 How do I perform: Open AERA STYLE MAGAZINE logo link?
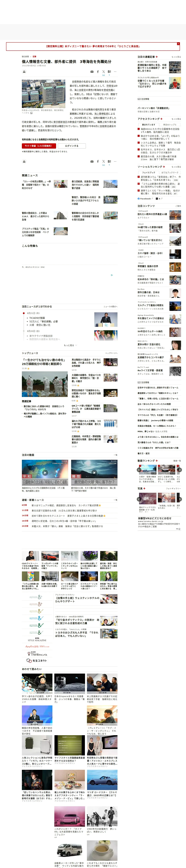[x=37, y=639]
